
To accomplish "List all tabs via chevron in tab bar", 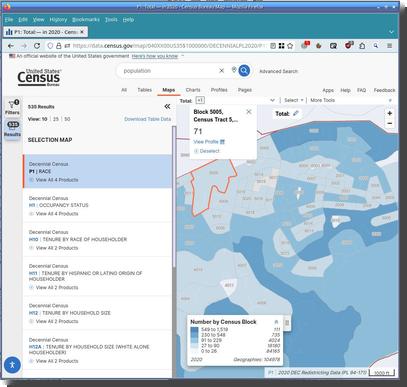I will click(x=391, y=32).
